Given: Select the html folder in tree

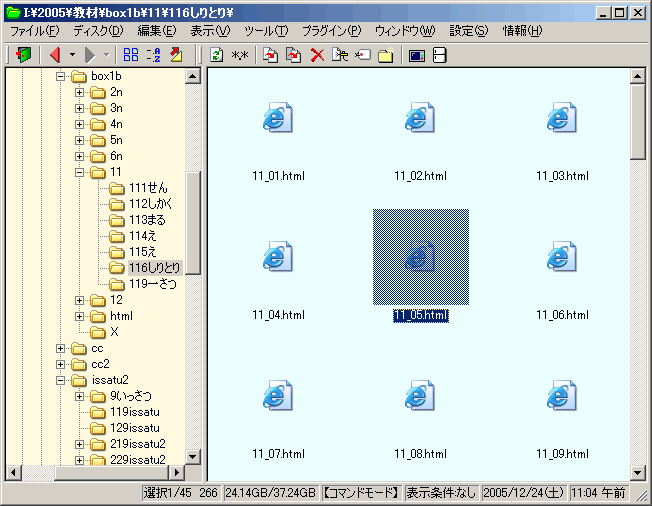Looking at the screenshot, I should (x=121, y=316).
